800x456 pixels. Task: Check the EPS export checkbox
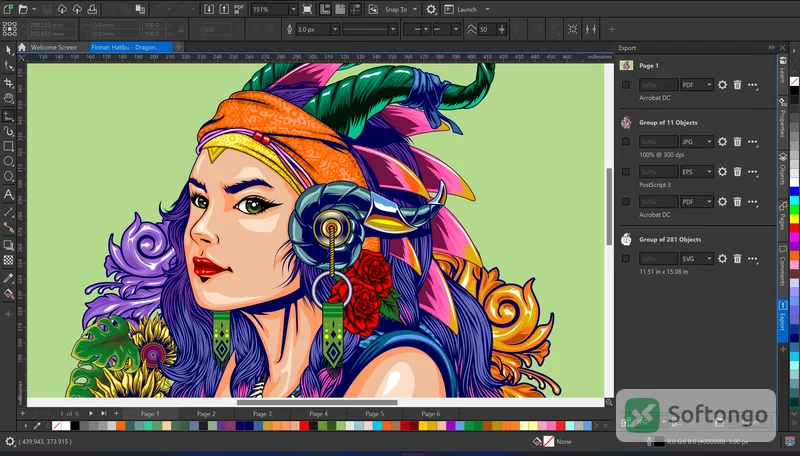(x=626, y=171)
